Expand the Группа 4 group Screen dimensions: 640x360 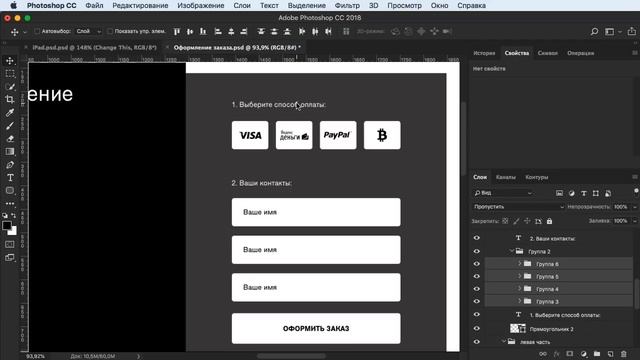[520, 289]
